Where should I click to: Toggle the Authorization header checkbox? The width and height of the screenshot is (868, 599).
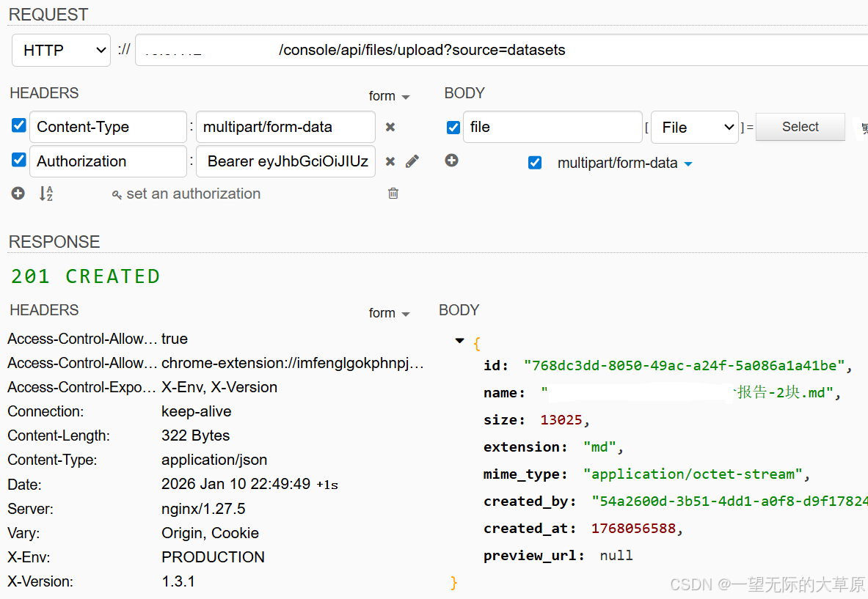(x=19, y=160)
